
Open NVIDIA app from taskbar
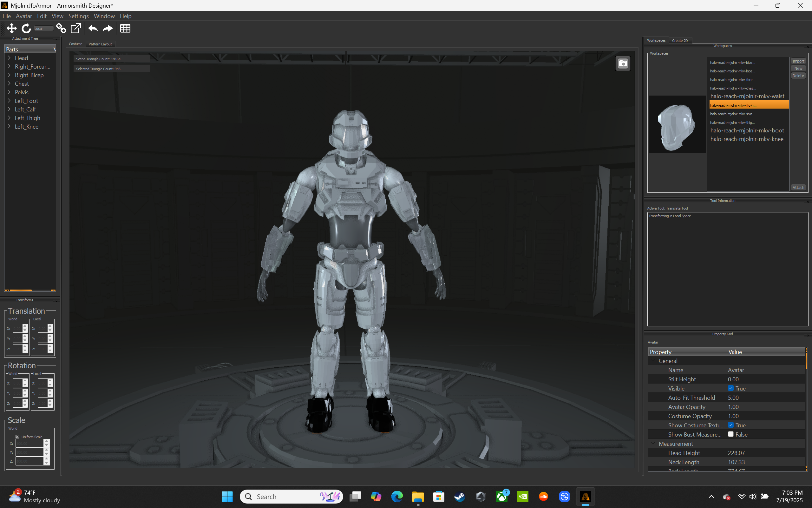pyautogui.click(x=523, y=497)
